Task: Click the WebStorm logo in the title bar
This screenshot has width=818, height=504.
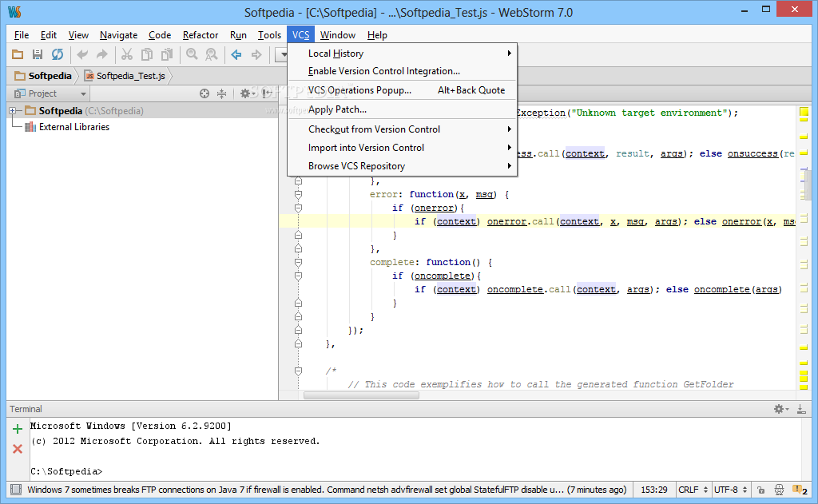Action: (x=14, y=11)
